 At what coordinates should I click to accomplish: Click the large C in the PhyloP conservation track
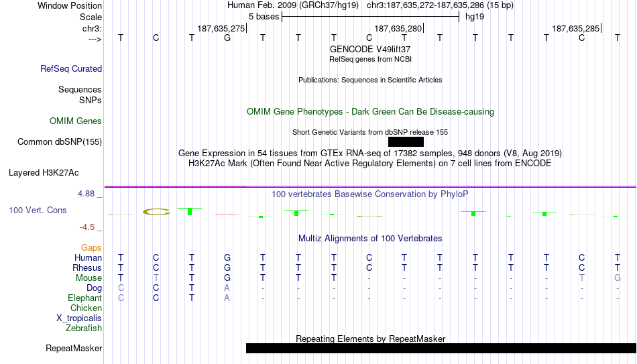(x=156, y=212)
